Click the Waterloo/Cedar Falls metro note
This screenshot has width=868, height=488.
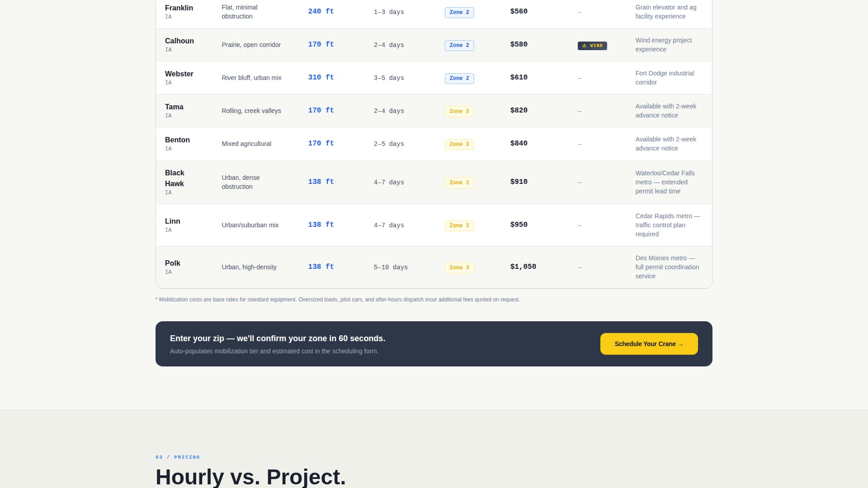(x=665, y=182)
